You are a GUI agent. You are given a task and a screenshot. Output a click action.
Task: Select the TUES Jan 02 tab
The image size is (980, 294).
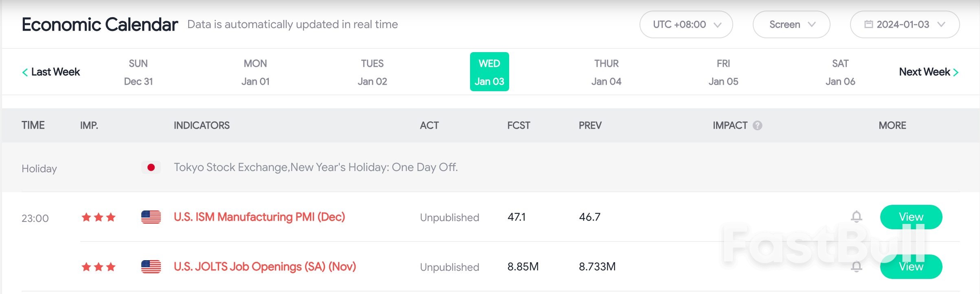pos(372,72)
